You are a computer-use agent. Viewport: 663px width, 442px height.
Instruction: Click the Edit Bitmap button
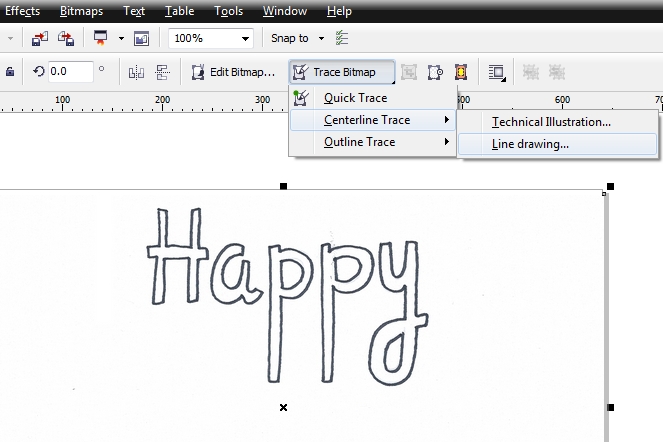point(233,72)
